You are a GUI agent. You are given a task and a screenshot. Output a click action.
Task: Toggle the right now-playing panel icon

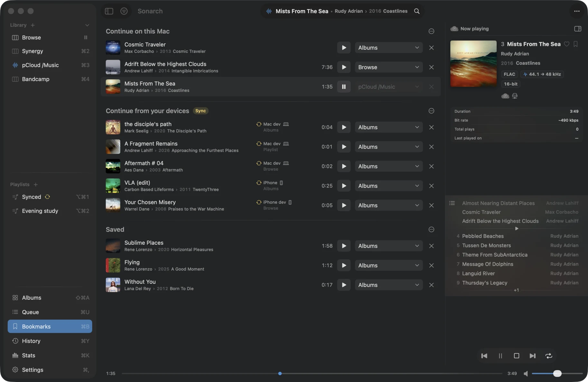pos(578,29)
